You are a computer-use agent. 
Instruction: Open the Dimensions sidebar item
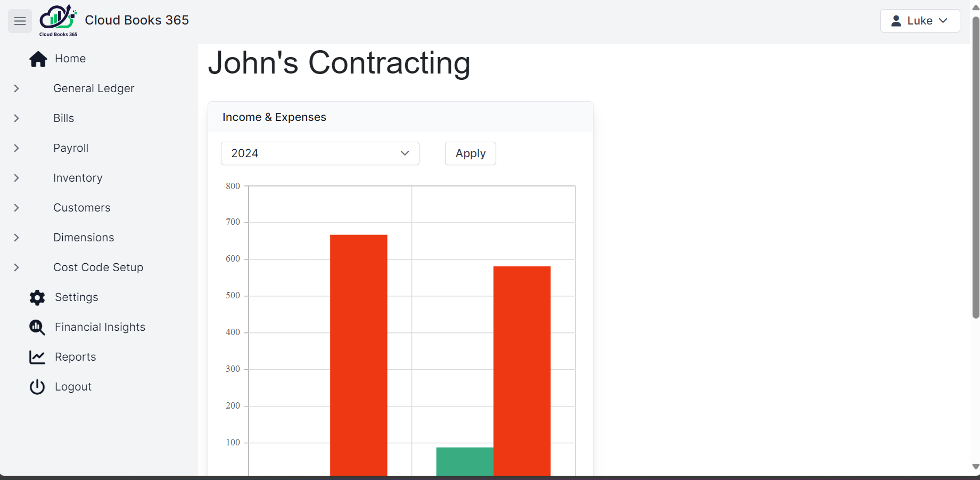[x=84, y=238]
